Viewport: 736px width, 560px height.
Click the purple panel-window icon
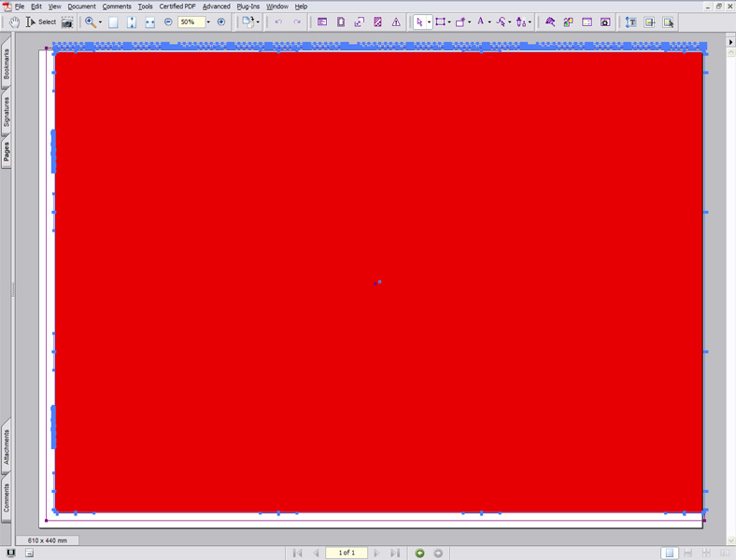[x=587, y=22]
